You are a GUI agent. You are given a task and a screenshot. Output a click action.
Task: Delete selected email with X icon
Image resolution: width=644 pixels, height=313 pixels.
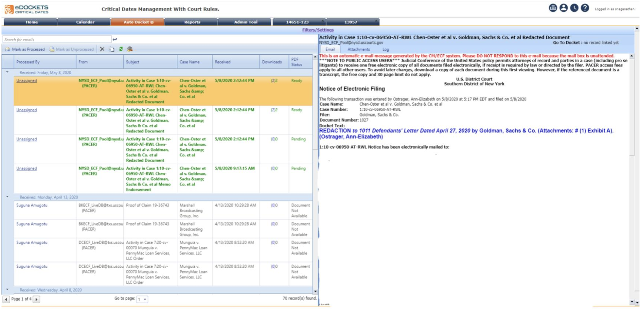click(x=102, y=49)
